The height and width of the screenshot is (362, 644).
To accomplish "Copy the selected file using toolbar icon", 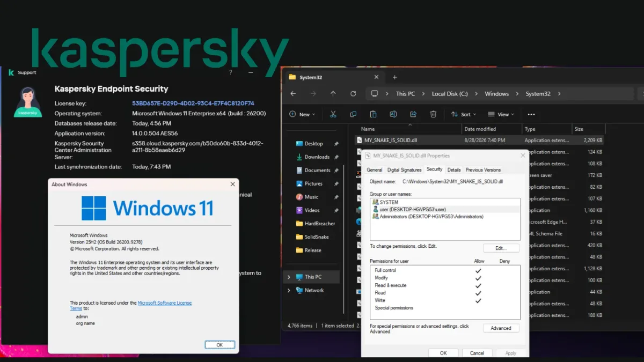I will [353, 114].
